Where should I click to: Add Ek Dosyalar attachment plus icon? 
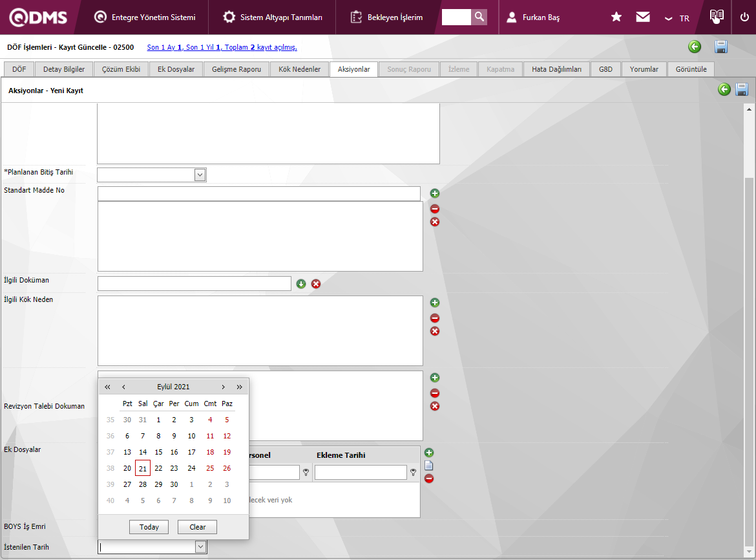(428, 453)
